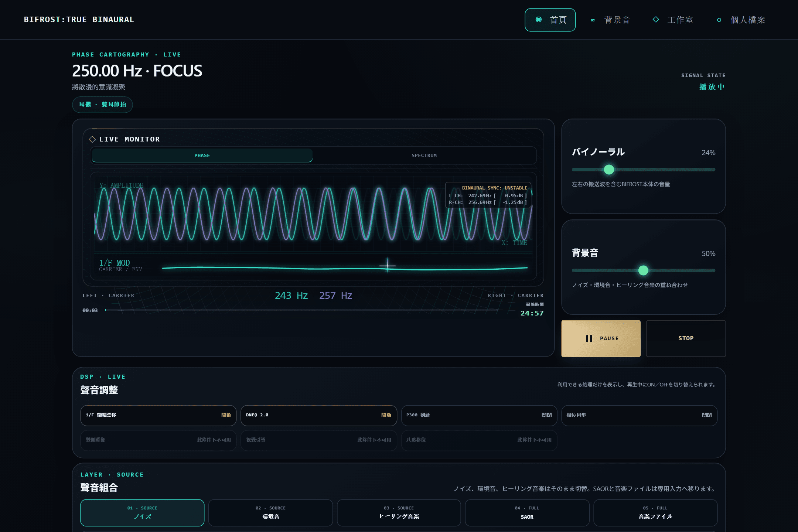Click the 1/F MOD label
Image resolution: width=798 pixels, height=532 pixels.
pyautogui.click(x=115, y=263)
